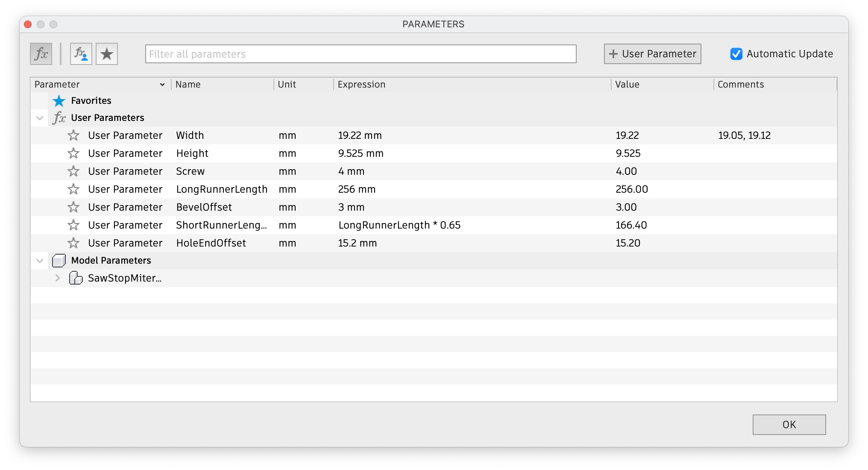868x470 pixels.
Task: Star the BevelOffset parameter
Action: click(73, 207)
